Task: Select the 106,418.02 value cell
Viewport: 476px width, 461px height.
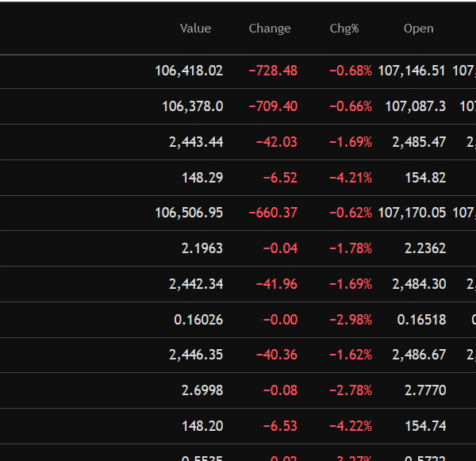Action: click(189, 71)
